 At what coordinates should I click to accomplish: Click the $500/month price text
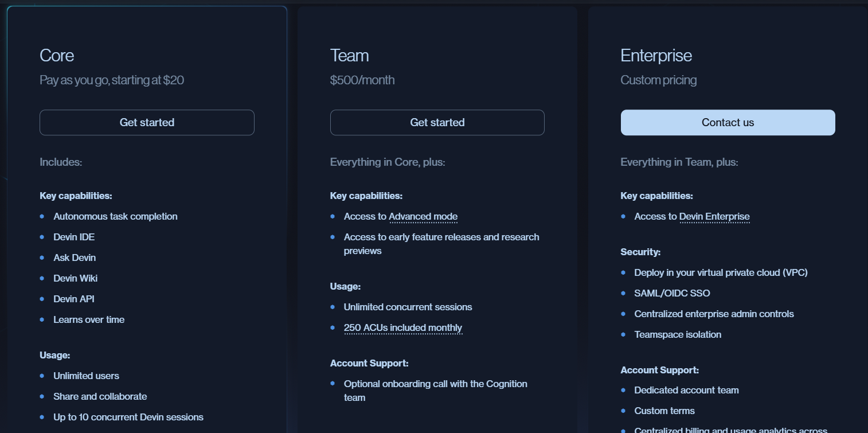pos(362,80)
